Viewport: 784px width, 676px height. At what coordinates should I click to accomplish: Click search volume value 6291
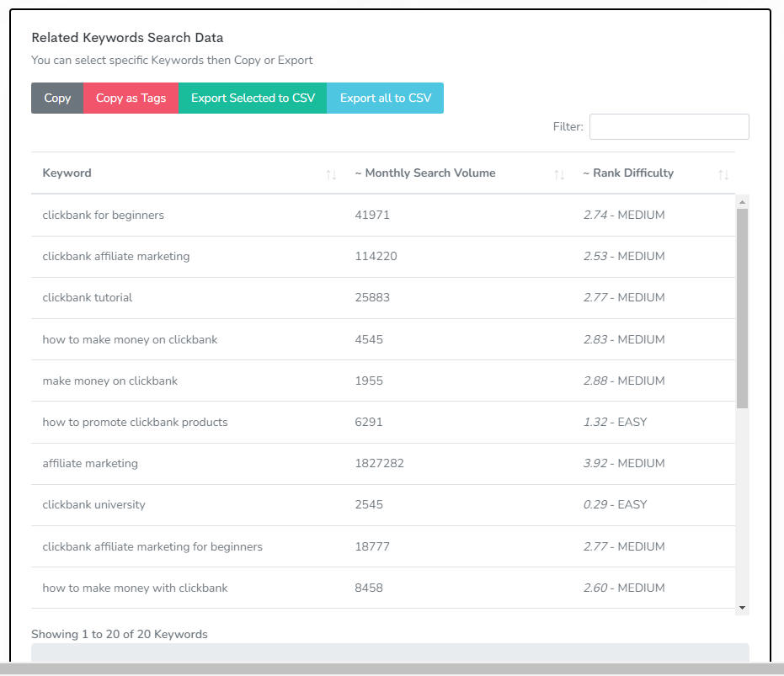(369, 422)
